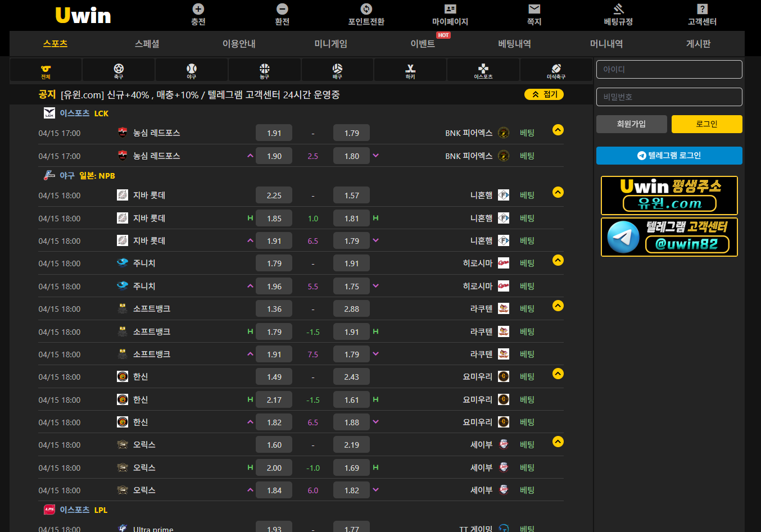761x532 pixels.
Task: Choose the 배구 (volleyball) category icon
Action: pos(337,70)
